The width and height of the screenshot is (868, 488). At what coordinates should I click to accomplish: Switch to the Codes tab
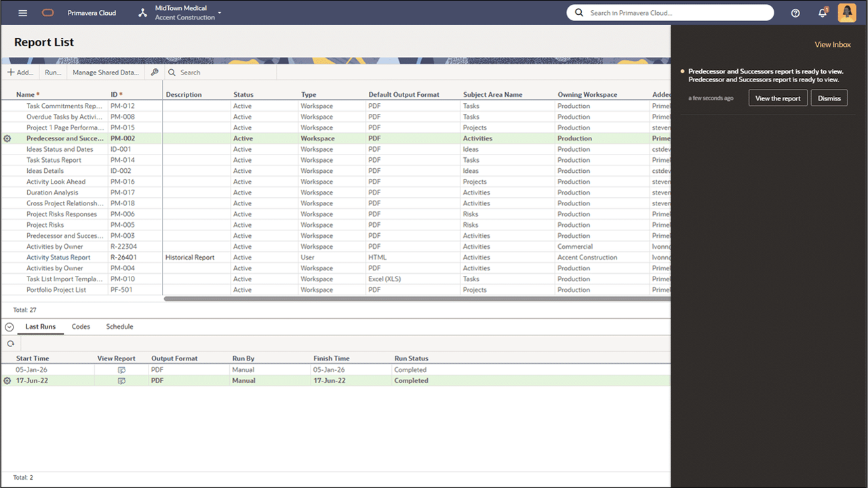click(81, 326)
